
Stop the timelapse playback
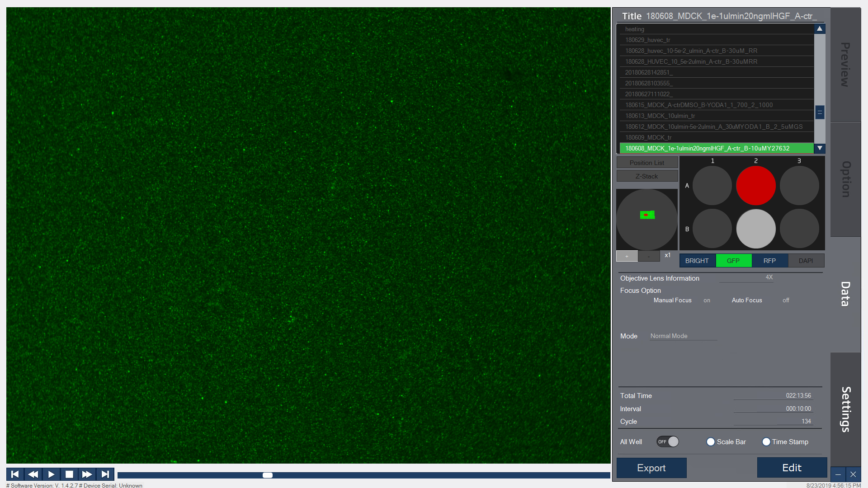pyautogui.click(x=69, y=474)
